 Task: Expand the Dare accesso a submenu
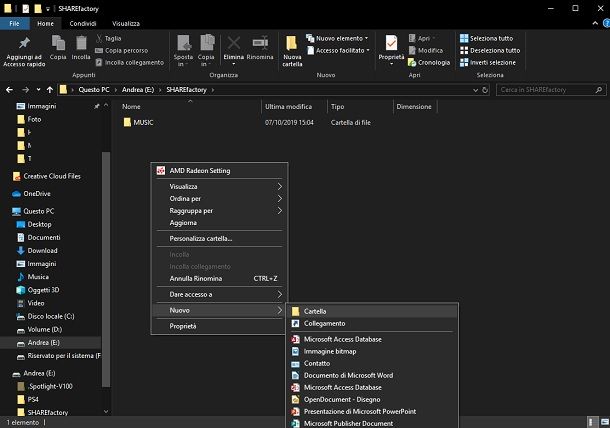tap(219, 295)
